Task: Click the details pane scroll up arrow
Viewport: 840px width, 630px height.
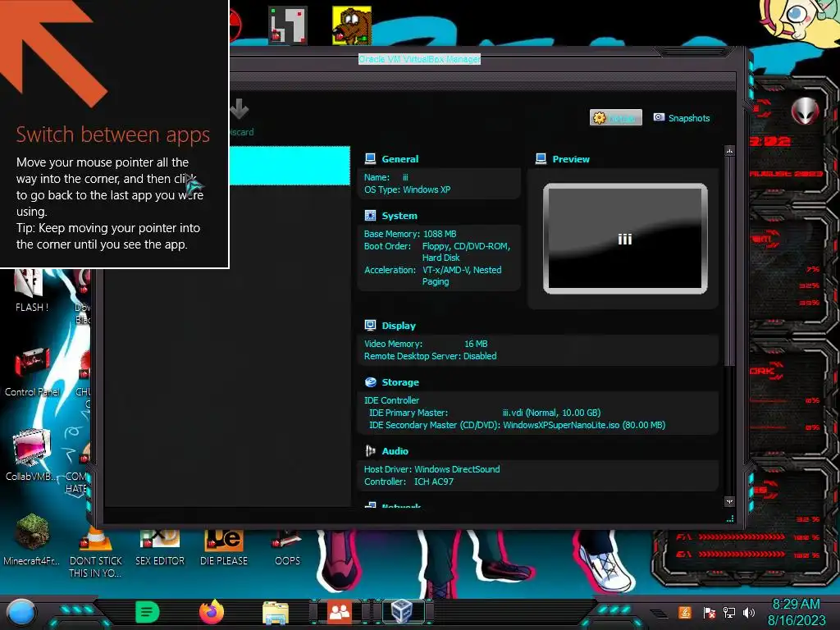Action: pyautogui.click(x=729, y=151)
